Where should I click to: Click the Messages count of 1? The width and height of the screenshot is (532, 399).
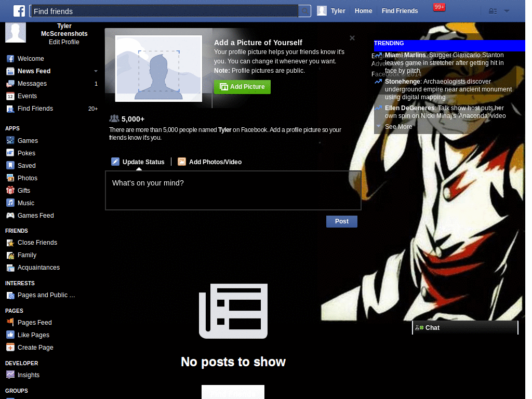[x=96, y=84]
